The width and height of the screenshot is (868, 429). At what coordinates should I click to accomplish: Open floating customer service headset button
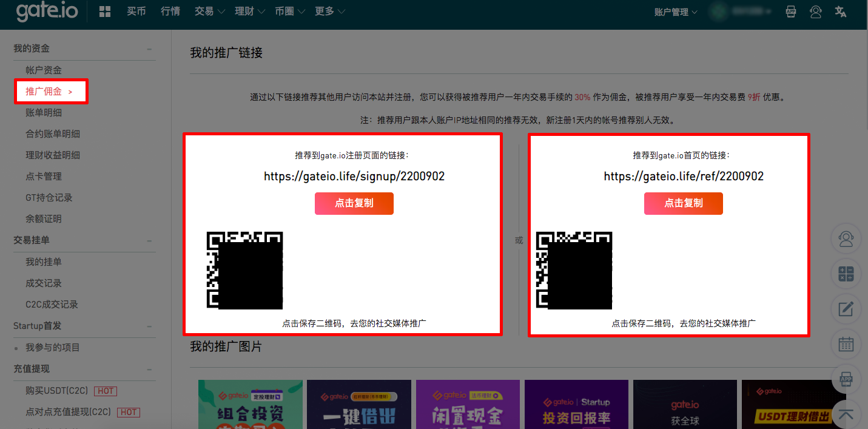point(846,238)
